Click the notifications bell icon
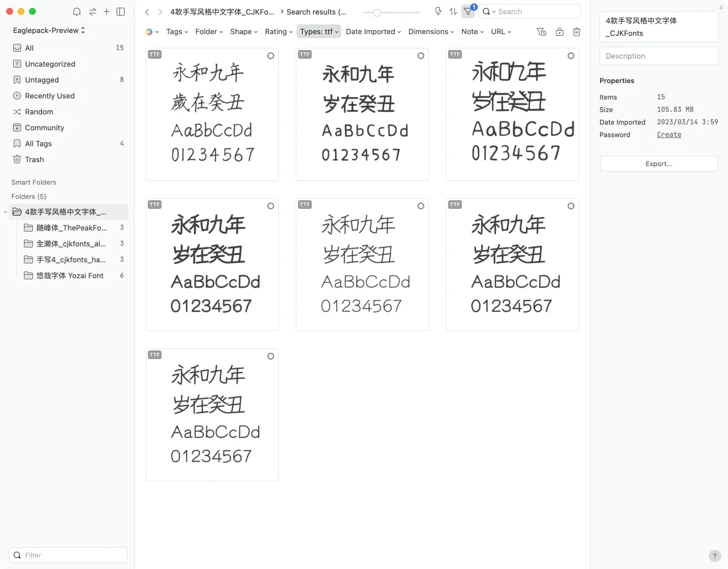Viewport: 728px width, 569px height. click(77, 11)
